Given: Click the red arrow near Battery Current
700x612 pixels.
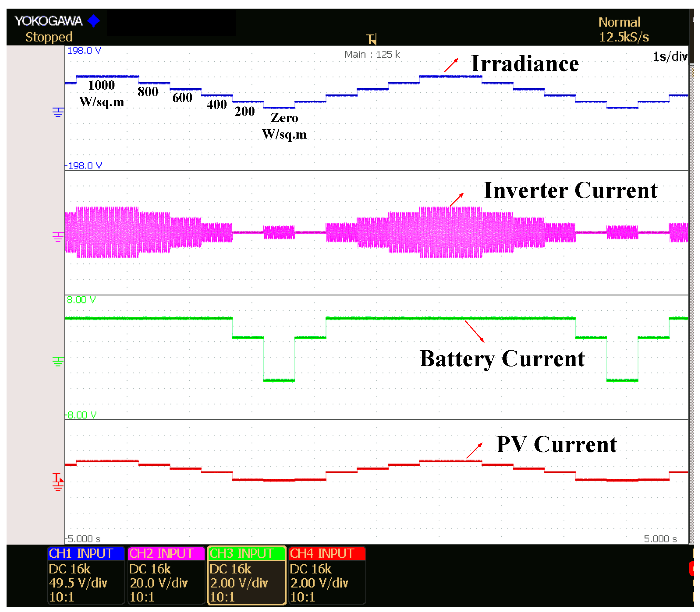Looking at the screenshot, I should click(x=474, y=331).
